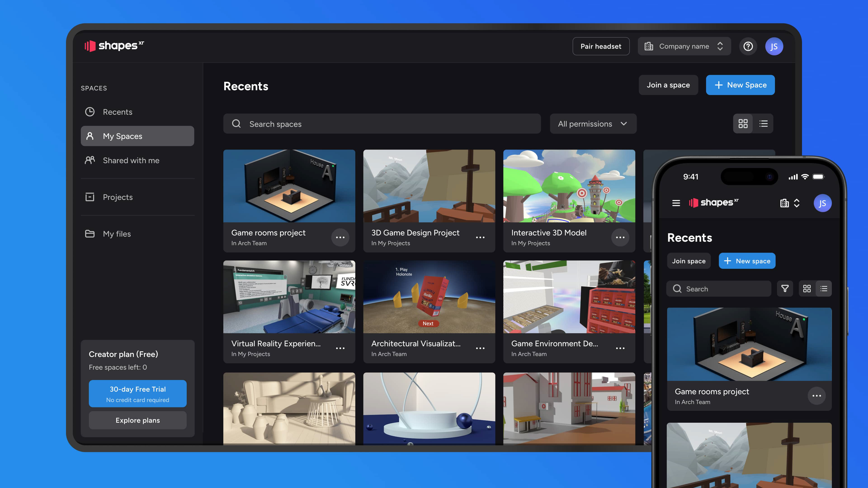
Task: Click the mobile filter funnel icon
Action: [785, 289]
